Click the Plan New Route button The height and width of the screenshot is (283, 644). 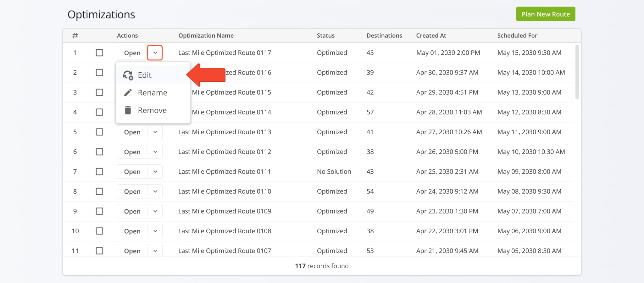click(546, 14)
